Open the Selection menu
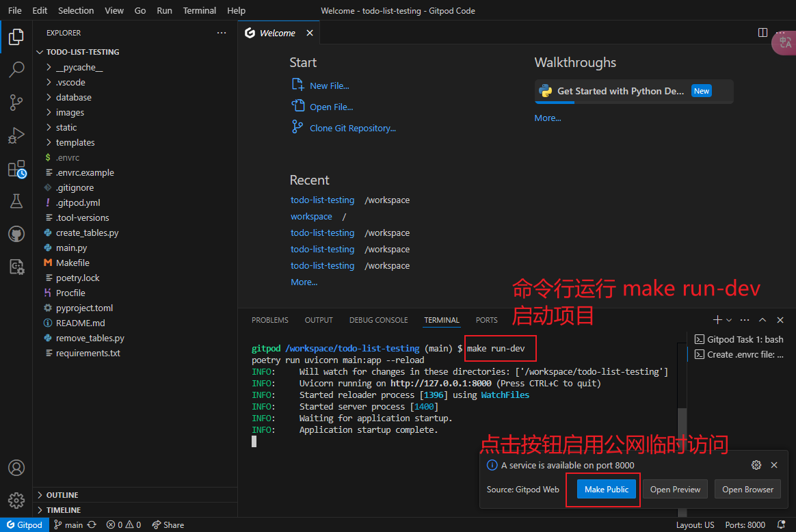Image resolution: width=796 pixels, height=532 pixels. (x=76, y=10)
